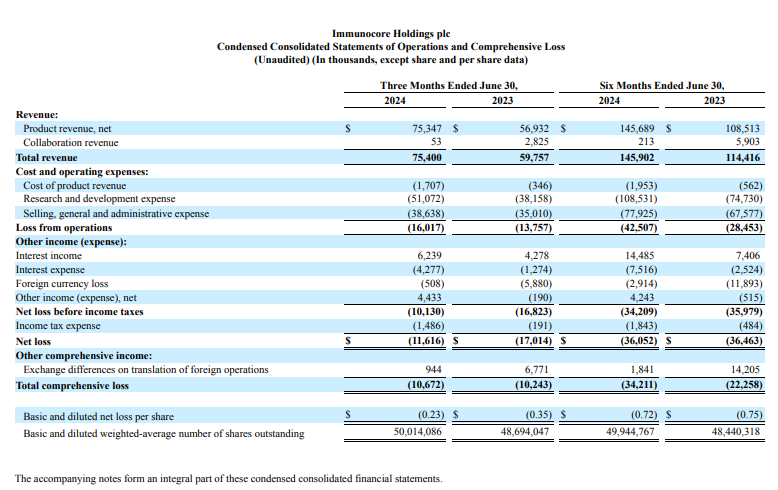The height and width of the screenshot is (490, 778).
Task: Click the "Other income (expense):" heading
Action: [x=71, y=242]
